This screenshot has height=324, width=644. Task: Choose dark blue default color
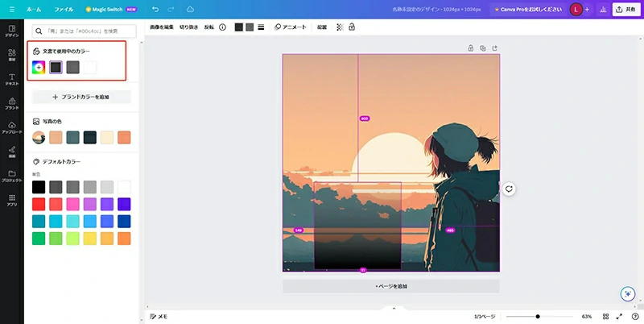[x=124, y=221]
